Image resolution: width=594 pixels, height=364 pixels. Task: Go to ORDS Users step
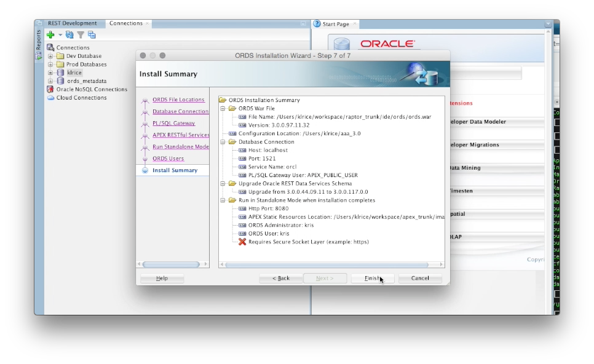[168, 158]
